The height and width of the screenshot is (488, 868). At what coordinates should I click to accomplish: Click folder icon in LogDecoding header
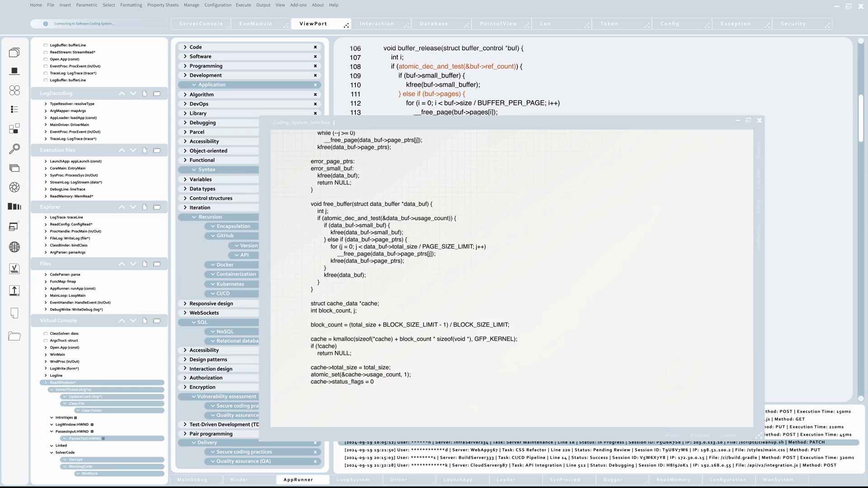(x=157, y=94)
